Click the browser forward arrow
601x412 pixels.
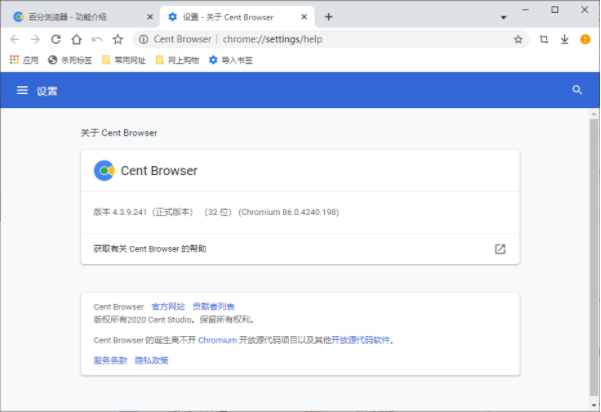pyautogui.click(x=35, y=39)
